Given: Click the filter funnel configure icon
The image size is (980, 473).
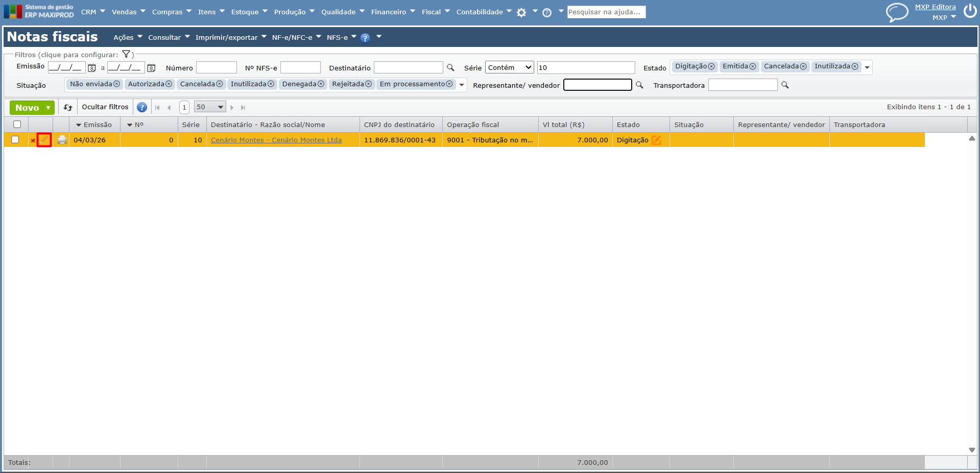Looking at the screenshot, I should (x=126, y=54).
